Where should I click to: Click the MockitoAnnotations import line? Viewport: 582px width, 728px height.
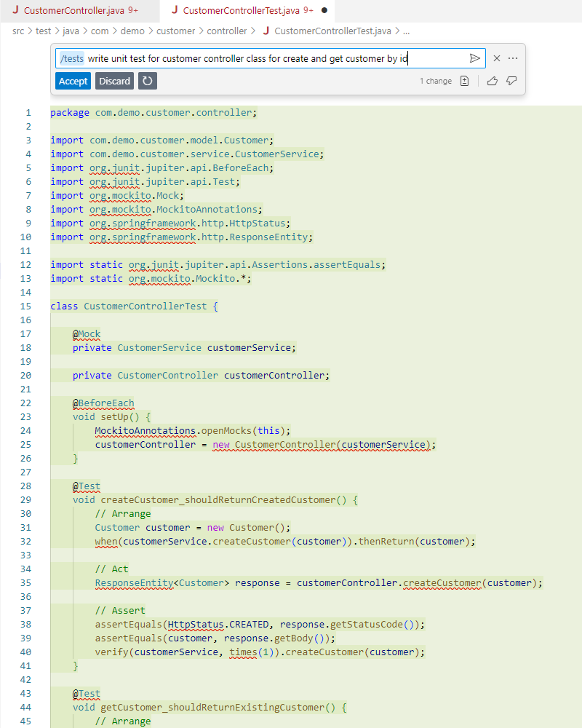[x=156, y=210]
